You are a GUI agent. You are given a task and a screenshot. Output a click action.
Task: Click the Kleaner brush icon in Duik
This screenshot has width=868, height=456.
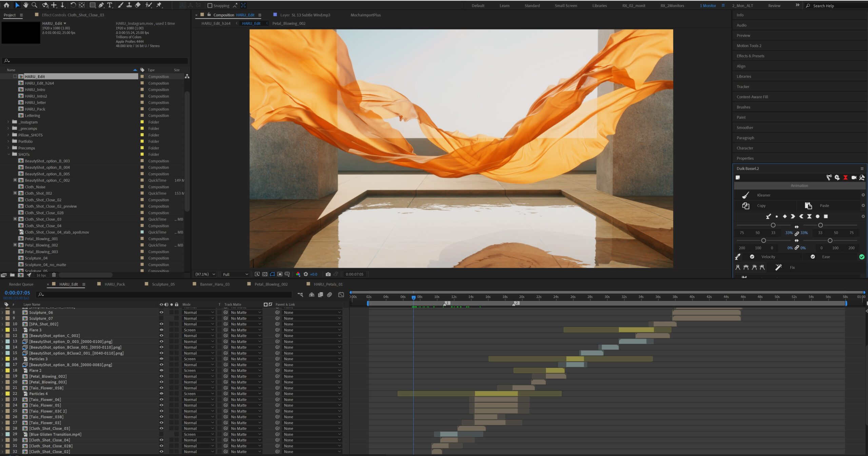tap(745, 195)
